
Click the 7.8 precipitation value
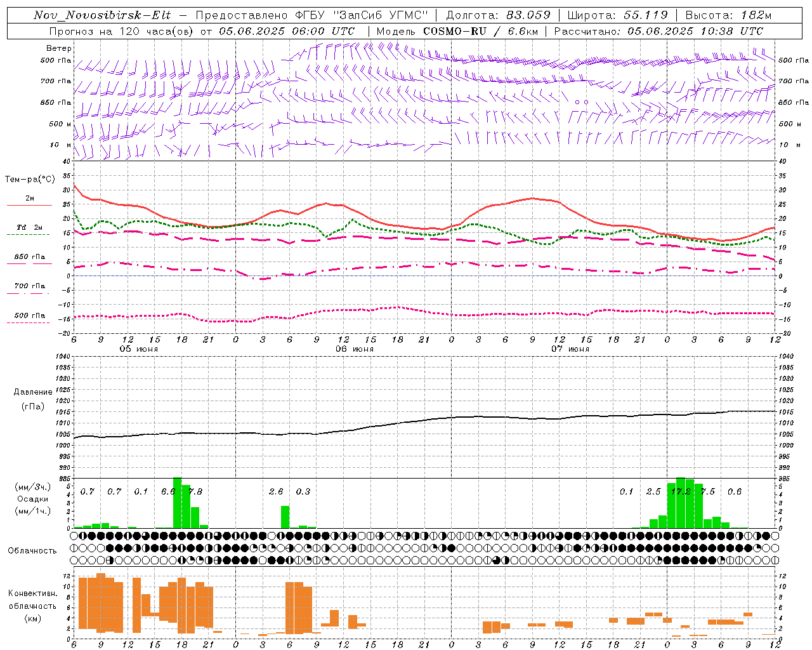(195, 491)
